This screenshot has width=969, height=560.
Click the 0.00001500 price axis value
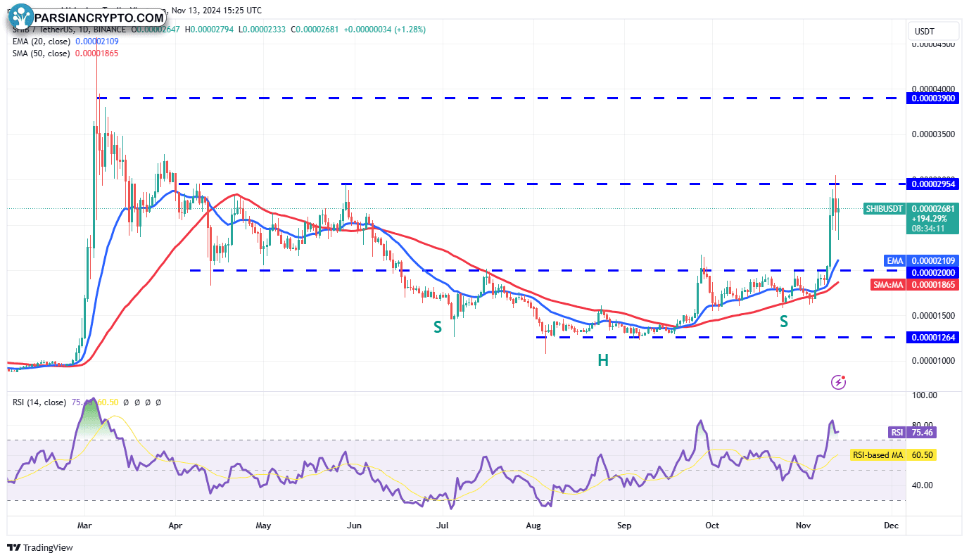click(935, 315)
